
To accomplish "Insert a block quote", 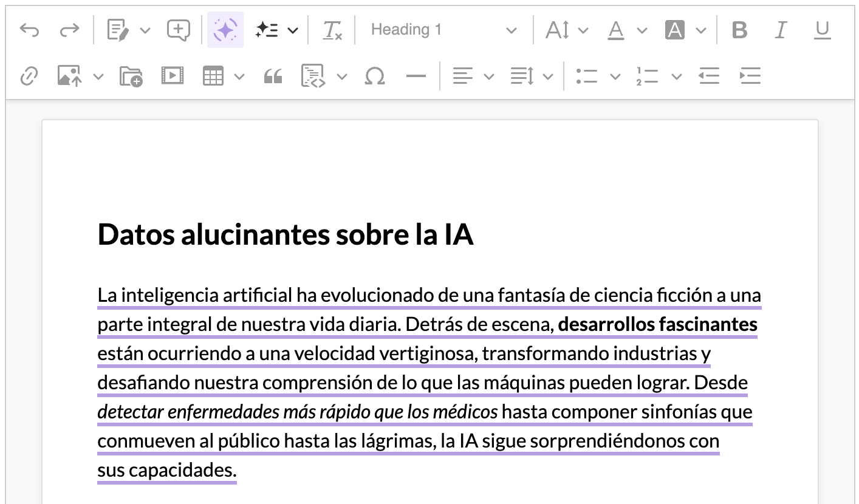I will (x=273, y=76).
